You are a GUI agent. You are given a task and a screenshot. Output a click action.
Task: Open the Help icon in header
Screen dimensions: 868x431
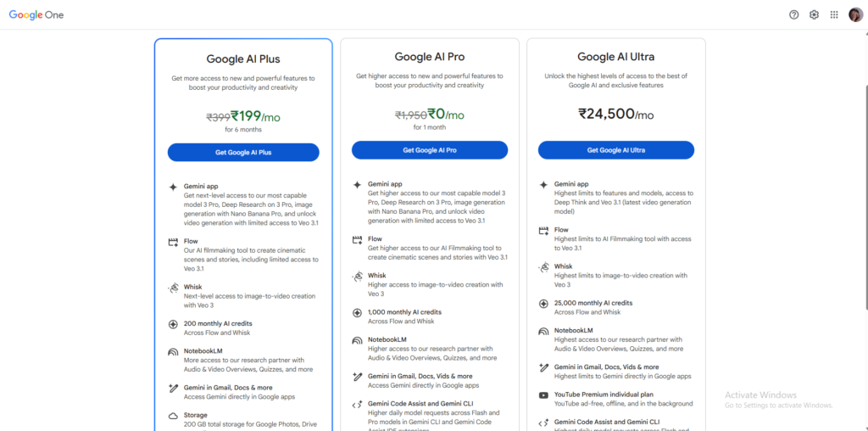(794, 14)
